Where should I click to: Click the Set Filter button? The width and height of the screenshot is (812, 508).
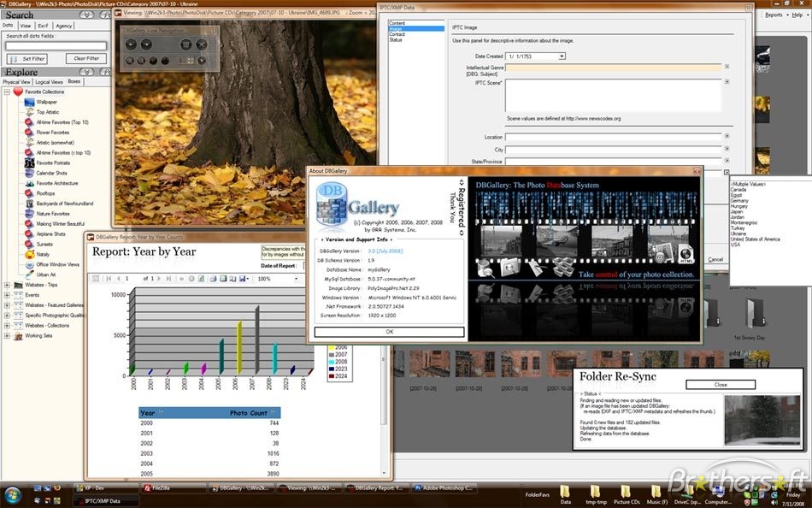pyautogui.click(x=27, y=58)
